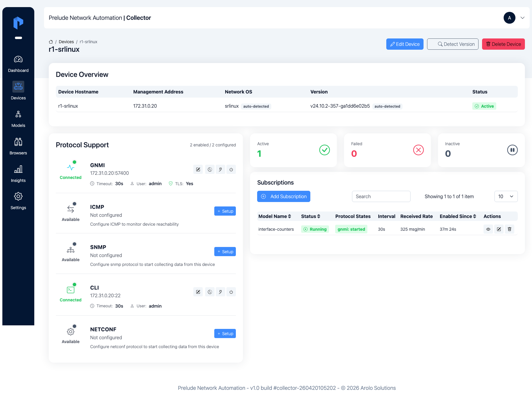Click the '2 enabled / 2 configured' text
The image size is (532, 399).
click(213, 145)
